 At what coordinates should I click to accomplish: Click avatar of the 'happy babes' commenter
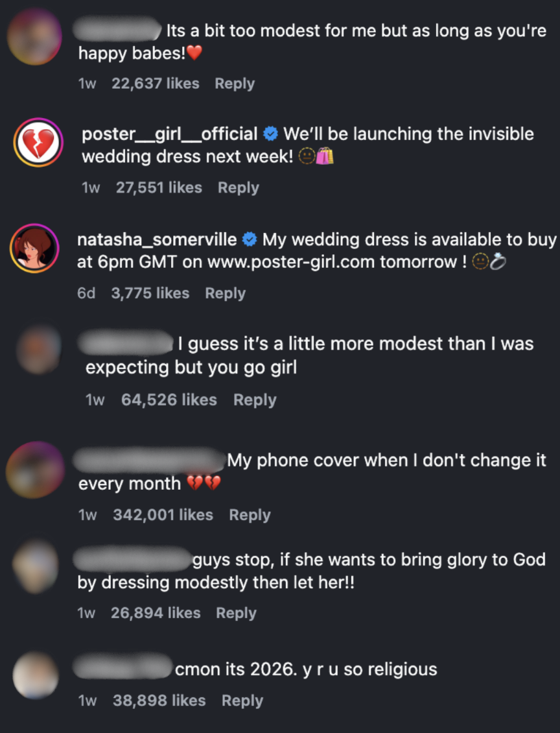[34, 36]
